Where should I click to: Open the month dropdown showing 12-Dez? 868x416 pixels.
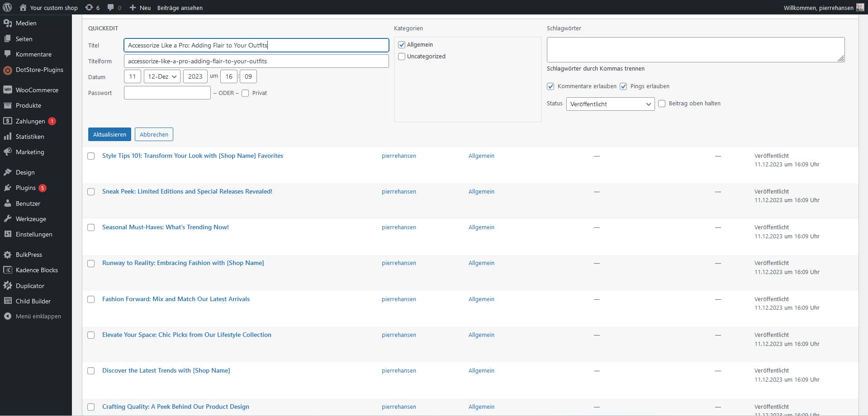click(162, 76)
